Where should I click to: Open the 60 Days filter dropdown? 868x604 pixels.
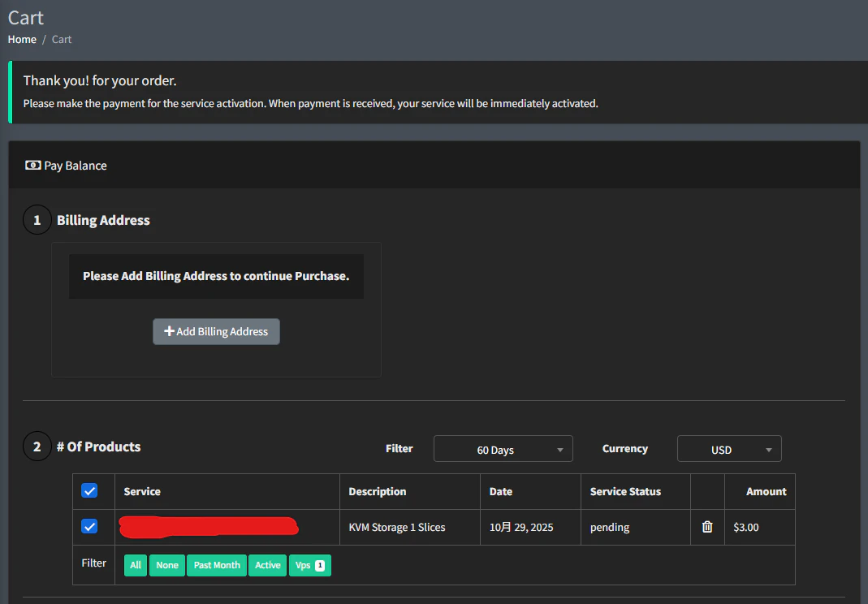point(503,450)
